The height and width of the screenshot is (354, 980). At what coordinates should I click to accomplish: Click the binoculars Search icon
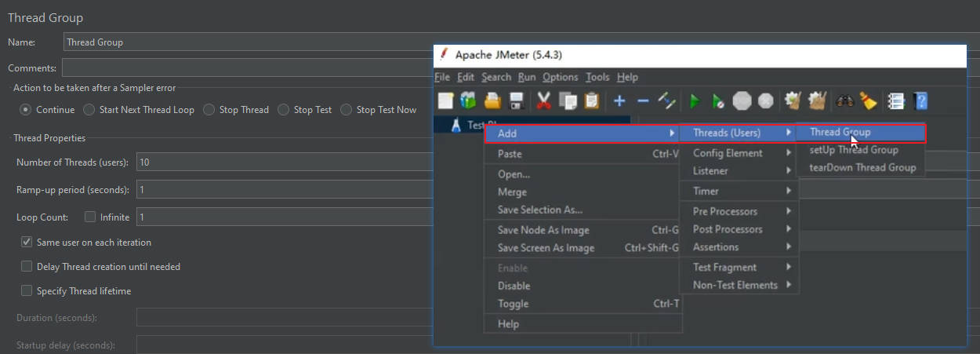tap(845, 101)
